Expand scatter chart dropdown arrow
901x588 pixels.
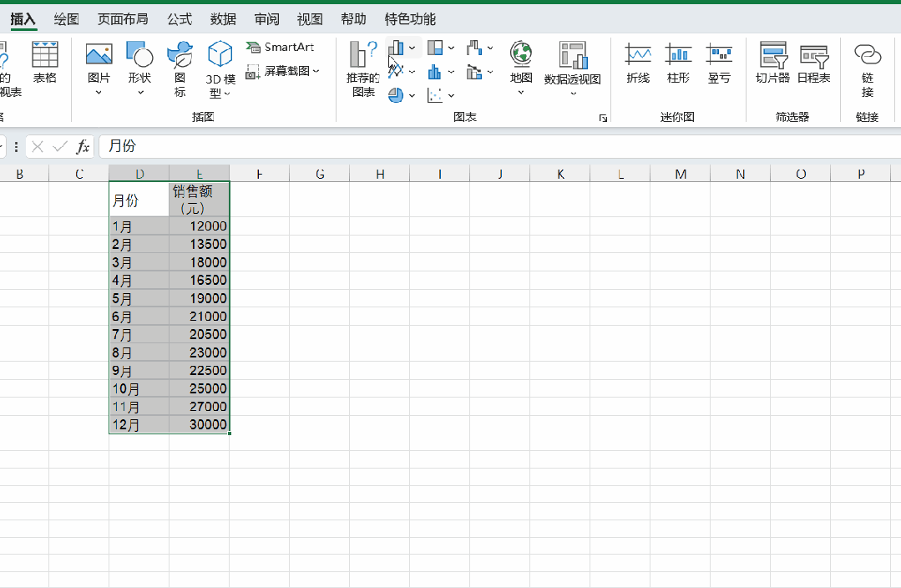tap(451, 95)
